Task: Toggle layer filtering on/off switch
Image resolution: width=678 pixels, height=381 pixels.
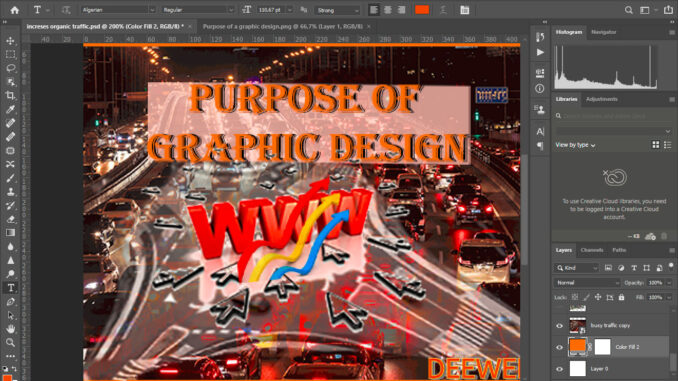Action: [671, 266]
